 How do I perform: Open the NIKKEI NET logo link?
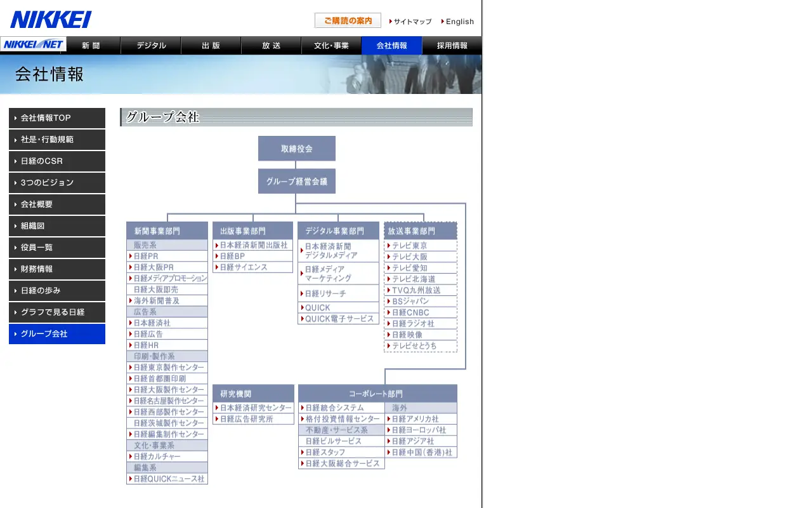point(33,44)
